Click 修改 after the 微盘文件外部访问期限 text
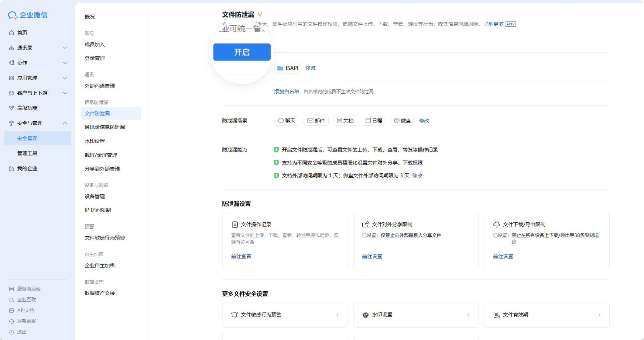644x340 pixels. pyautogui.click(x=417, y=175)
